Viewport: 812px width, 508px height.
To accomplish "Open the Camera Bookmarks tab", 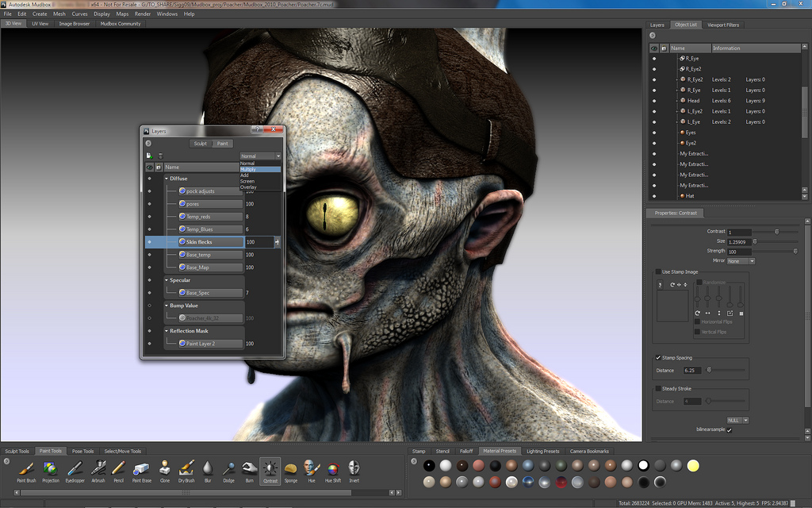I will click(x=589, y=451).
